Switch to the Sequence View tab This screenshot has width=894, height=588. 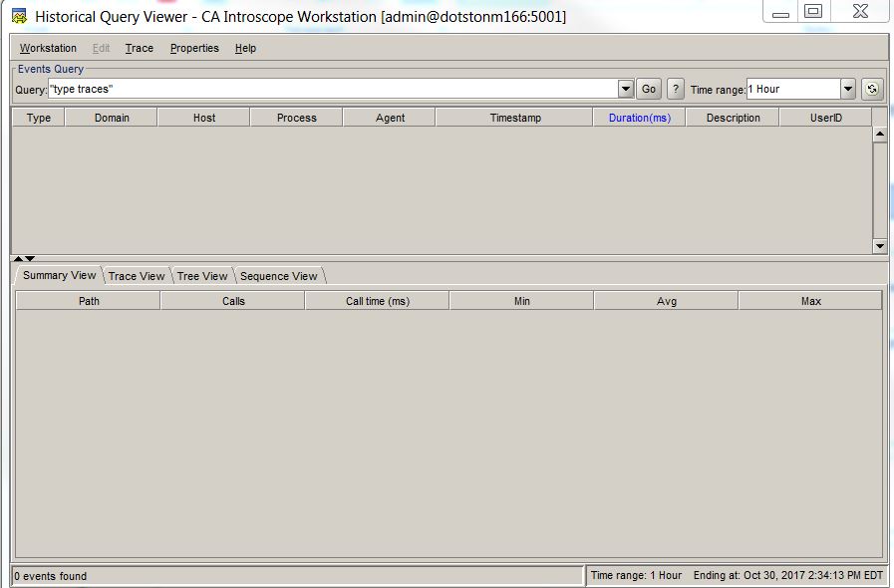278,276
